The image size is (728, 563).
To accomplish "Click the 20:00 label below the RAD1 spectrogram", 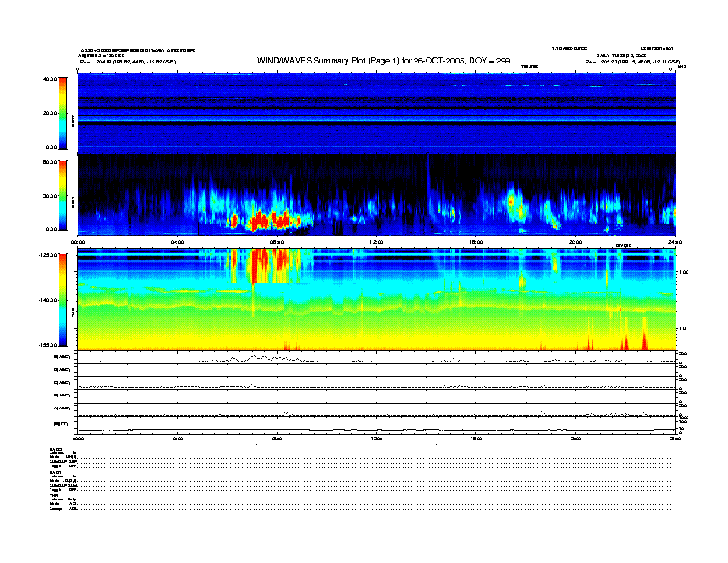I will (x=575, y=242).
